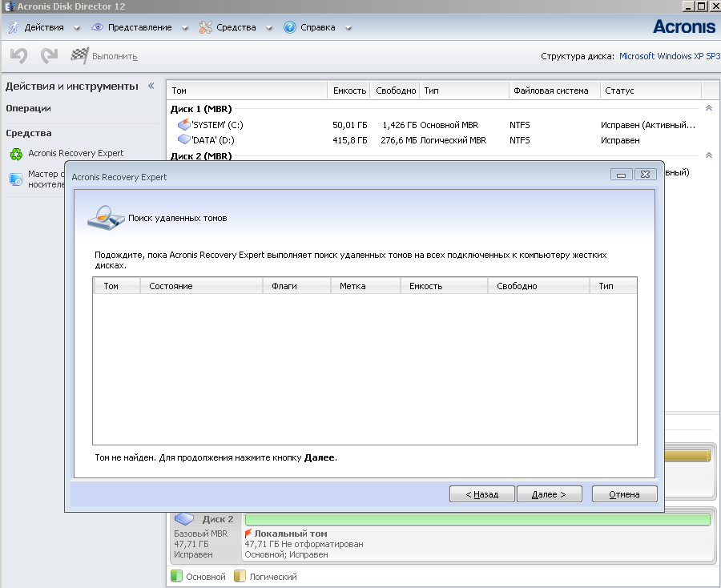Click the Назад button

[x=482, y=494]
